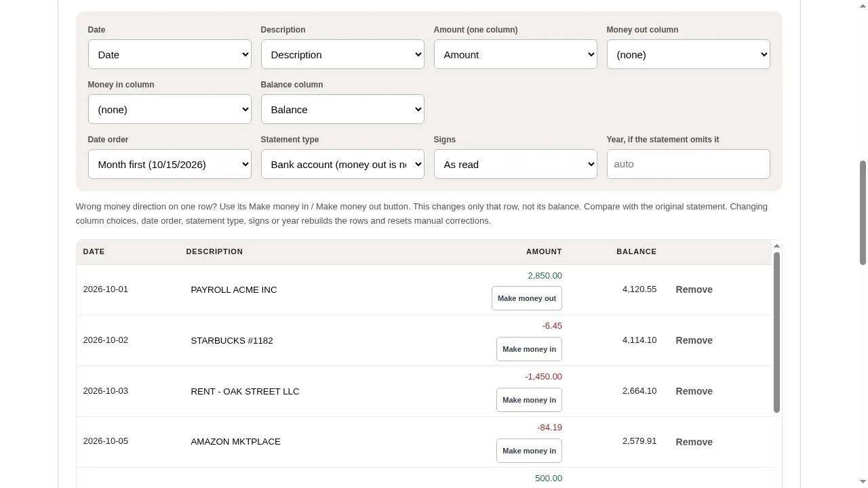Image resolution: width=868 pixels, height=488 pixels.
Task: Remove the RENT - OAK STREET LLC row
Action: (x=694, y=391)
